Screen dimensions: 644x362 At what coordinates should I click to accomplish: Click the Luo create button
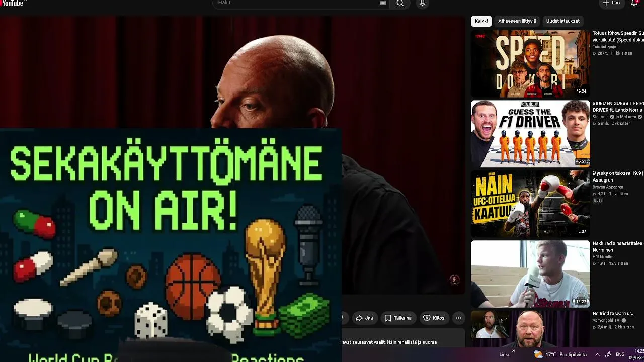point(612,3)
